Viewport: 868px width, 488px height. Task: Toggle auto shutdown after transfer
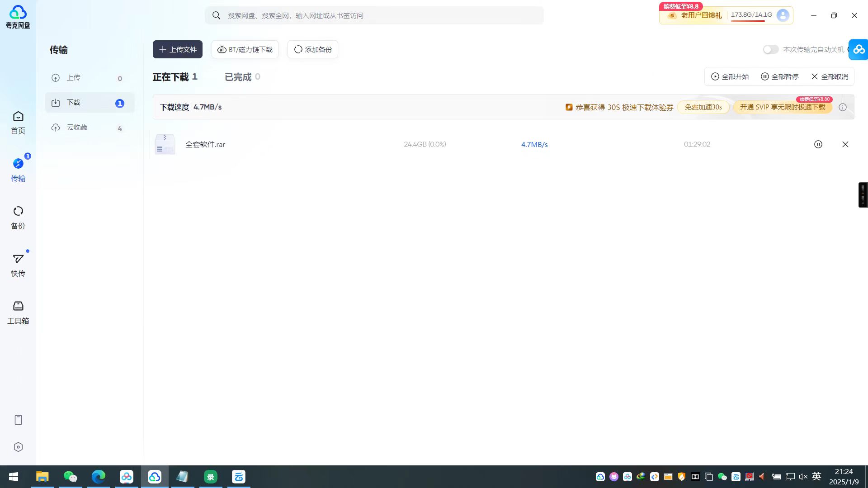(x=771, y=49)
